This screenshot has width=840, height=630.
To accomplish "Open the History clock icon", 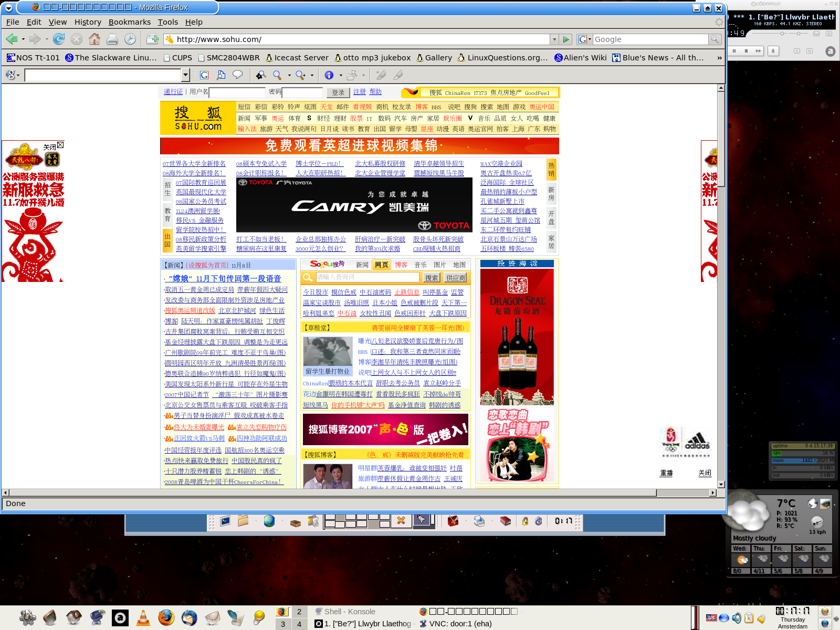I will tap(130, 39).
